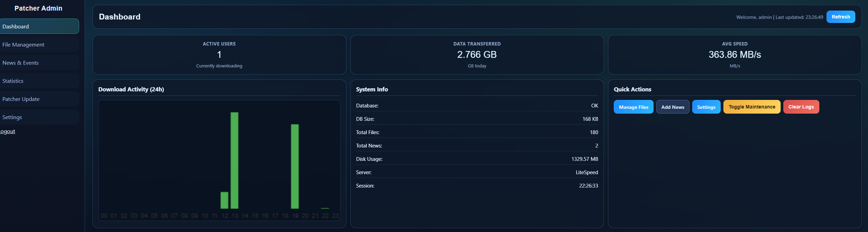Click the green bar at hour 19
The width and height of the screenshot is (868, 232).
point(295,166)
